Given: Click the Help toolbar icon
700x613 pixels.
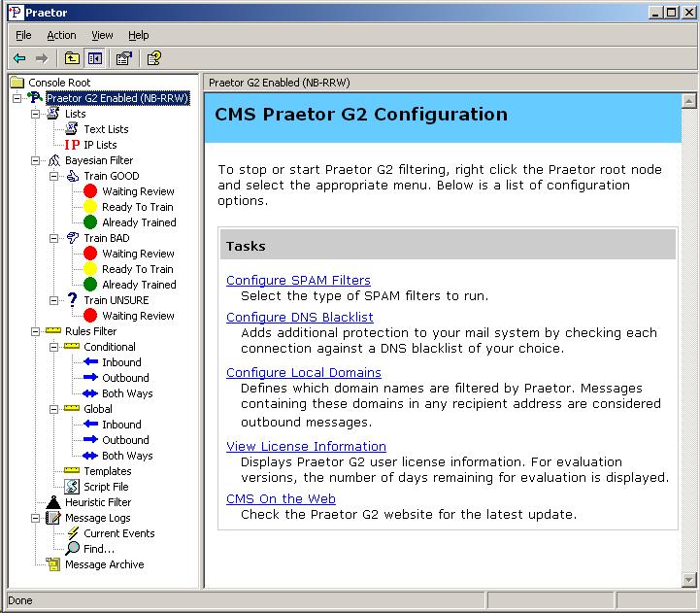Looking at the screenshot, I should point(154,58).
